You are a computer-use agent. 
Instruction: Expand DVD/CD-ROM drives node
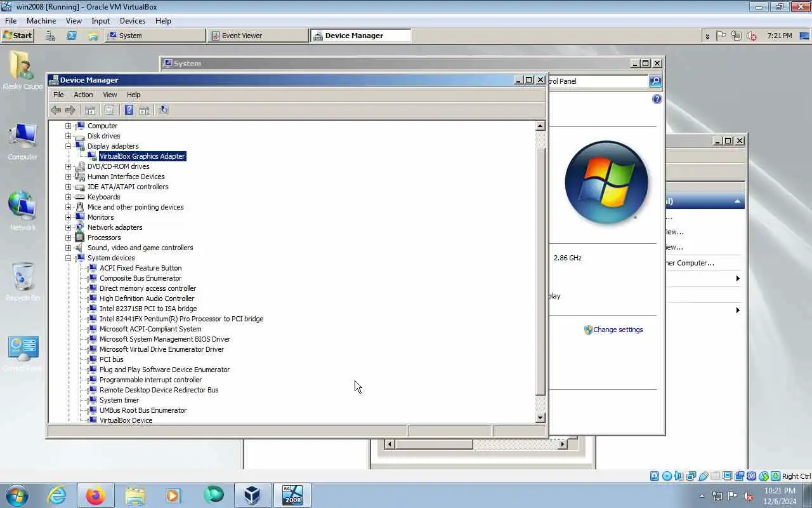[69, 166]
